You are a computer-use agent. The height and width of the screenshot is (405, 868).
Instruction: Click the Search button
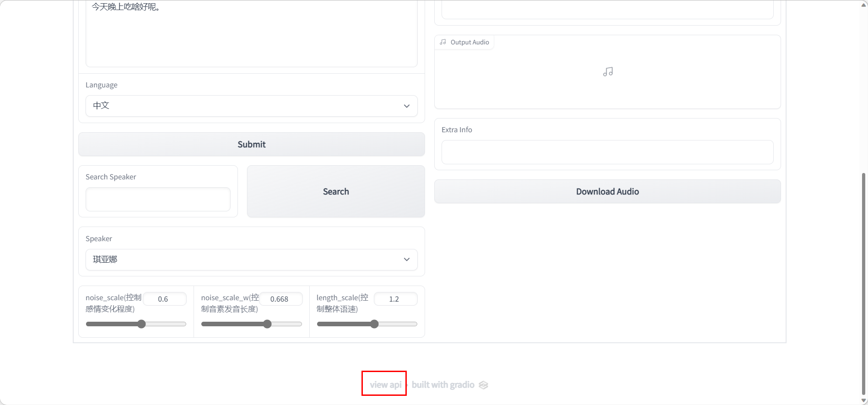coord(336,191)
